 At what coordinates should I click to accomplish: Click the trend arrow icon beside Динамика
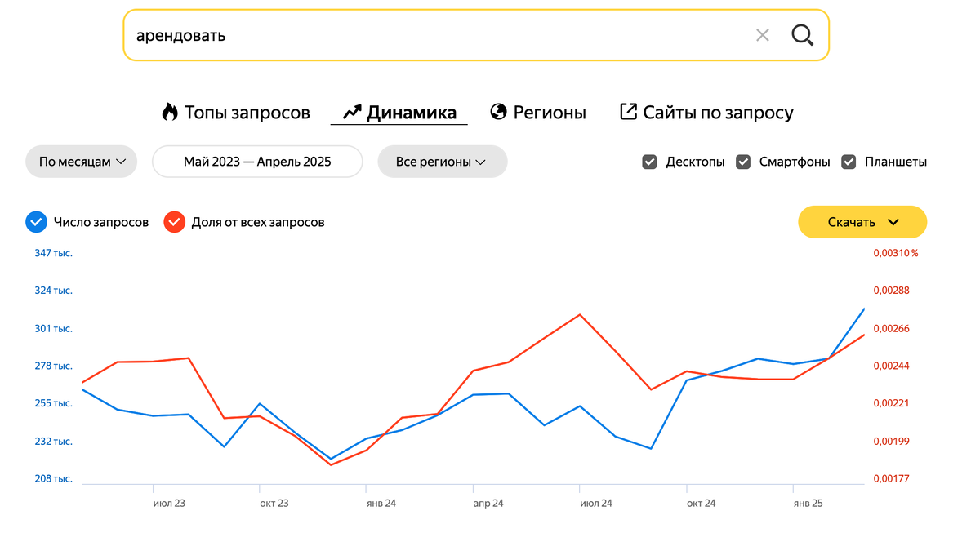(352, 112)
